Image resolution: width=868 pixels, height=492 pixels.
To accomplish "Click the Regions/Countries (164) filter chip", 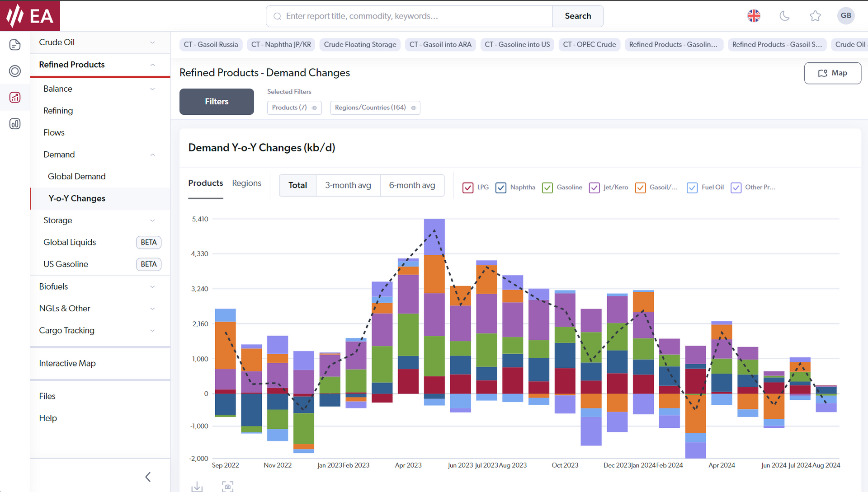I will 375,108.
